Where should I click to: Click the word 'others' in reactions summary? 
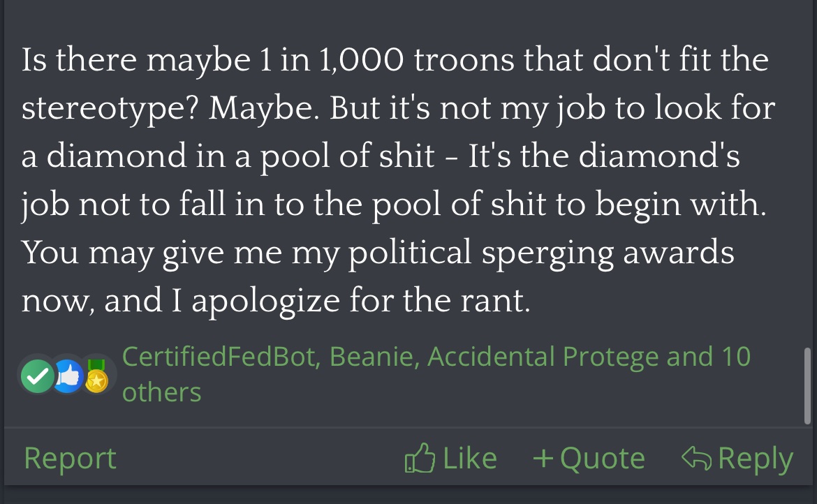(161, 392)
